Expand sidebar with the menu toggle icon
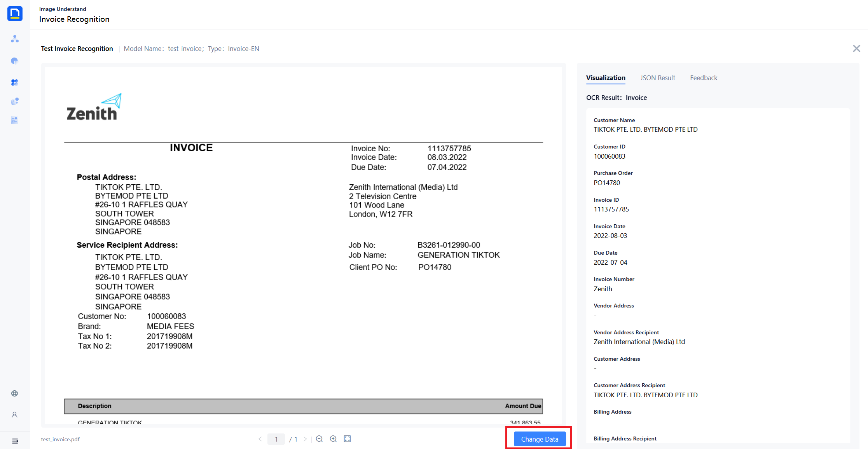 pyautogui.click(x=15, y=441)
